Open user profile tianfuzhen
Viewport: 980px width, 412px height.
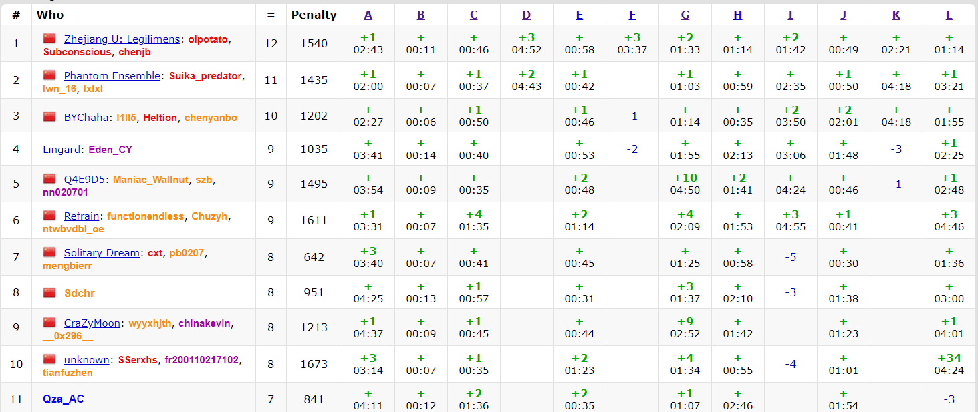[68, 373]
